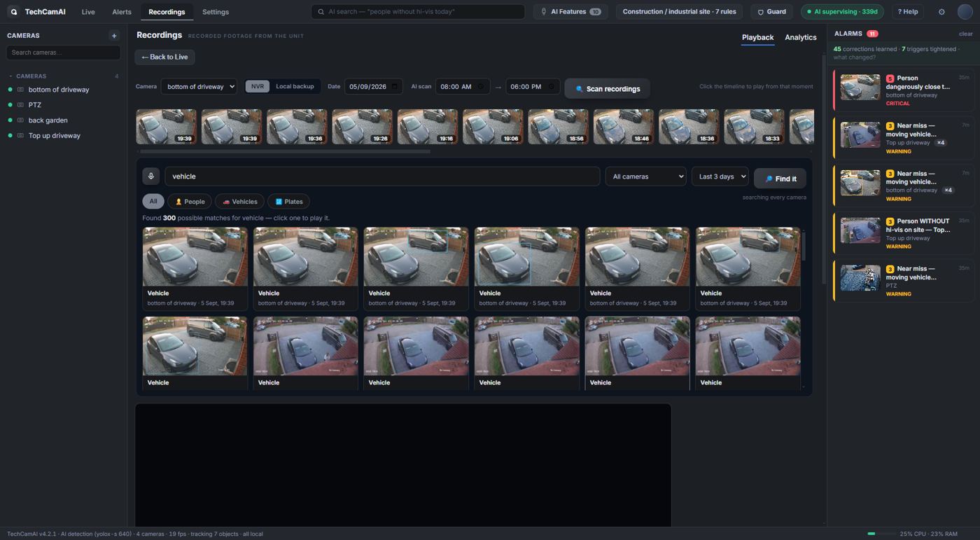This screenshot has height=540, width=980.
Task: Open the user profile avatar
Action: pyautogui.click(x=965, y=12)
